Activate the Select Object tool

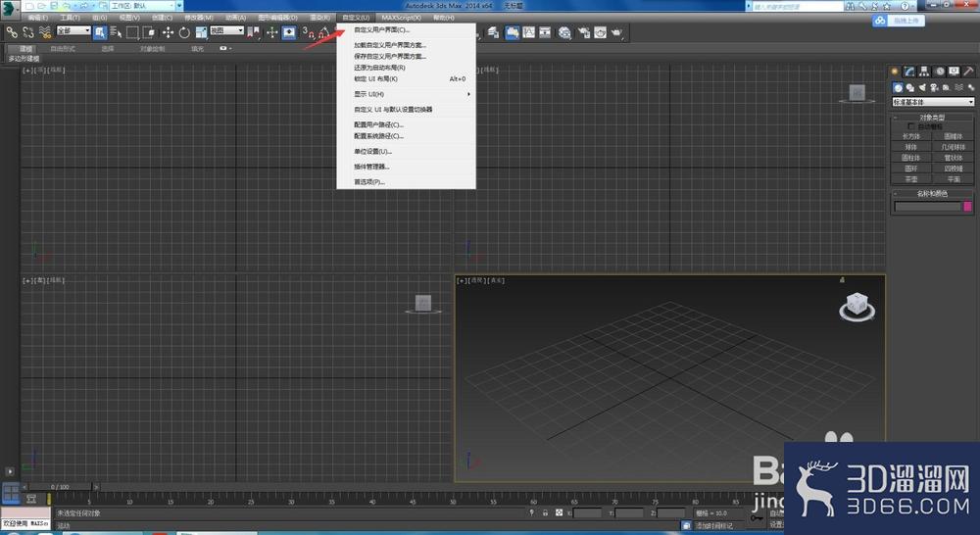[101, 32]
